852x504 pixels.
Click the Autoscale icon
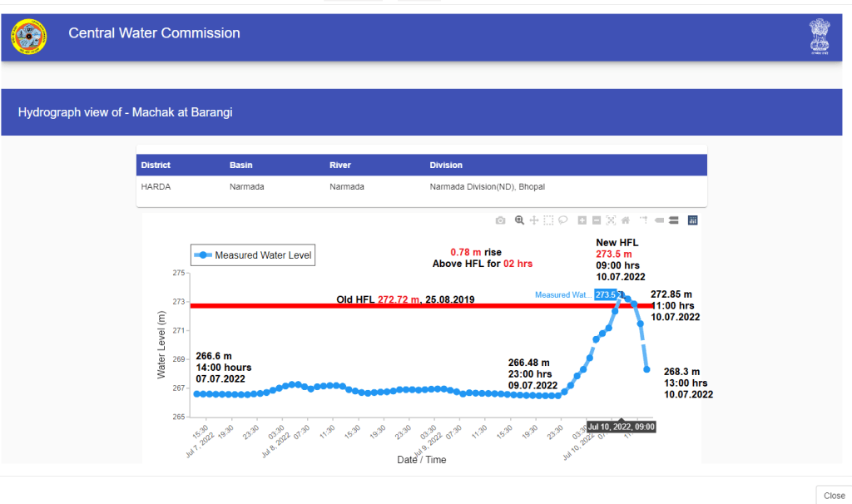pos(611,220)
